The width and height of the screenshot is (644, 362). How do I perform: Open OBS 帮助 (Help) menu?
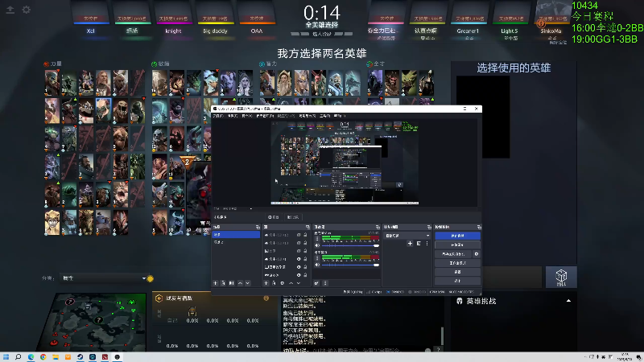(339, 116)
